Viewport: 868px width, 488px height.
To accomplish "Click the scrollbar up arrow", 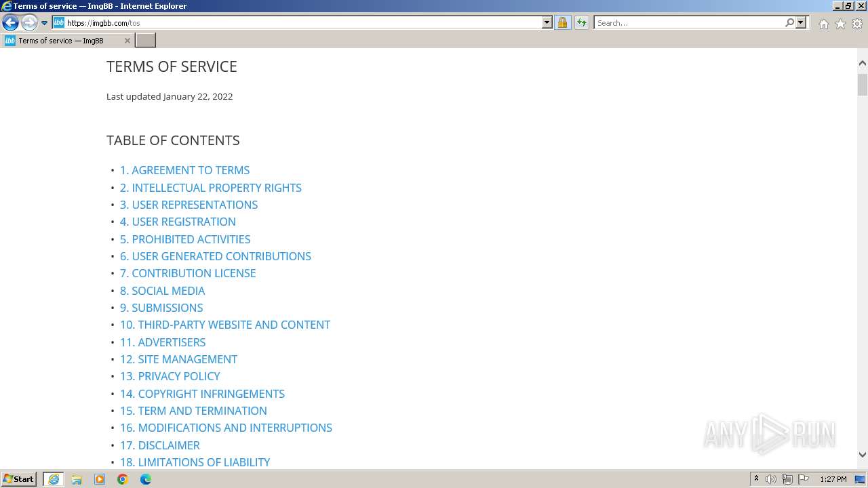I will [863, 63].
